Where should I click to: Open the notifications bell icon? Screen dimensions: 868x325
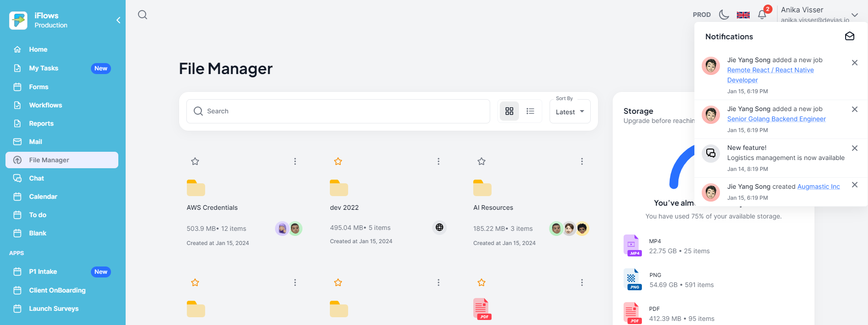[762, 15]
